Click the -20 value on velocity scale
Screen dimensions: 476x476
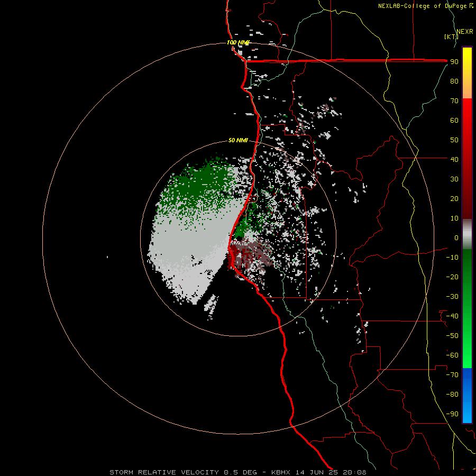(452, 277)
